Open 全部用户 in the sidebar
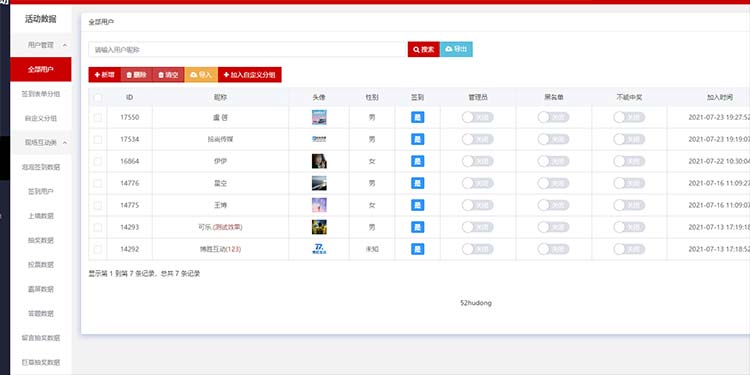 [41, 69]
